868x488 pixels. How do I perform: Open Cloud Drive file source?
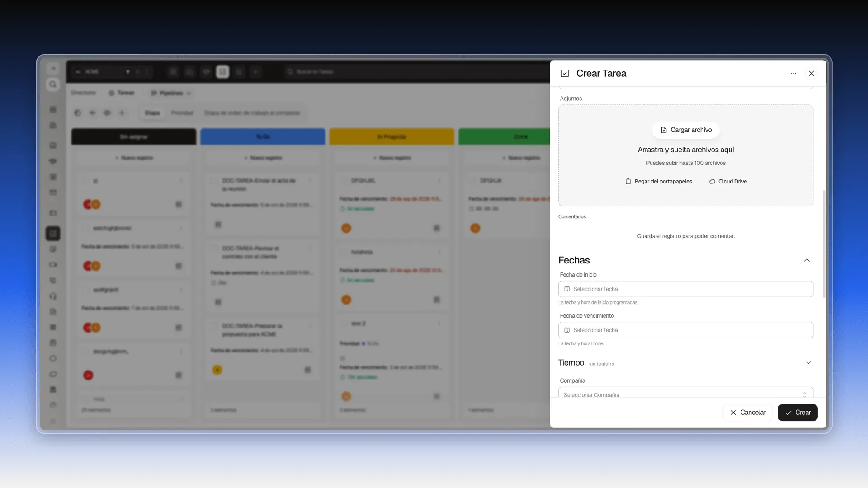727,182
